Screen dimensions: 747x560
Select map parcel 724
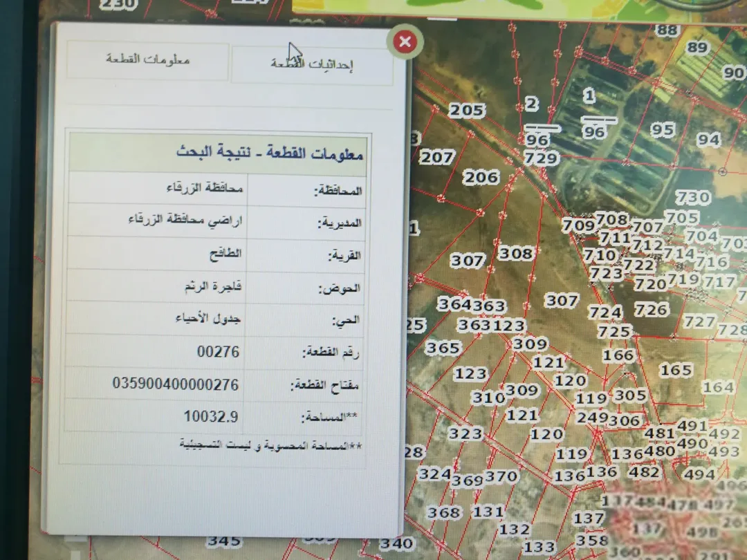pos(605,312)
